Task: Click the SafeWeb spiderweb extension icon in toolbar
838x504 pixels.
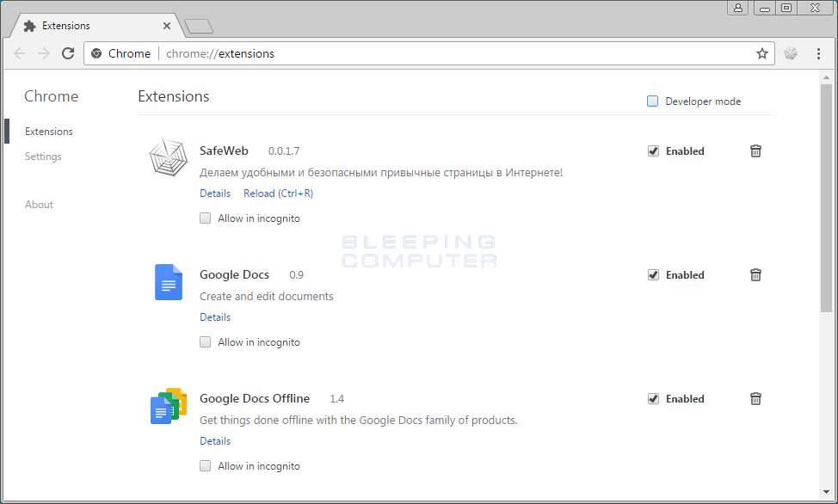Action: 791,53
